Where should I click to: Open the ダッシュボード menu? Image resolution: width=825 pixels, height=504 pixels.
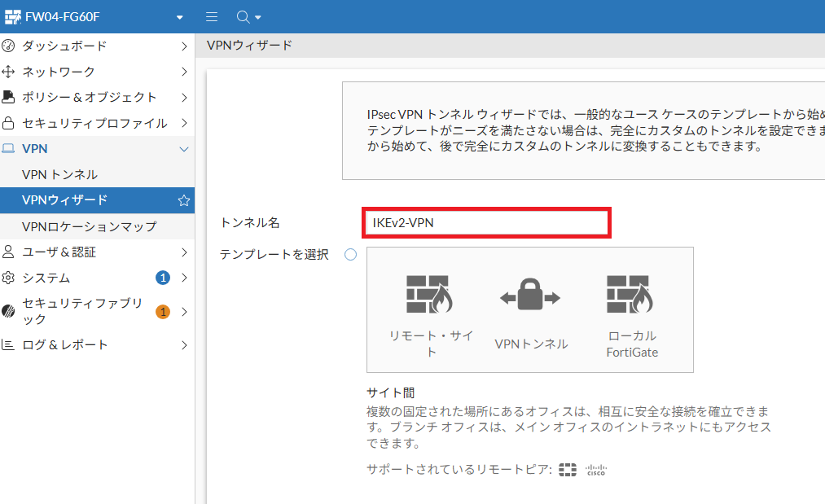pos(64,46)
